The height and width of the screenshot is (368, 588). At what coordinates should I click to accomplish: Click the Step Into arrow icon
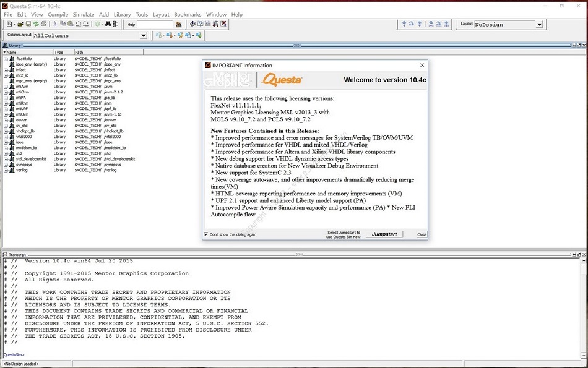tap(404, 24)
